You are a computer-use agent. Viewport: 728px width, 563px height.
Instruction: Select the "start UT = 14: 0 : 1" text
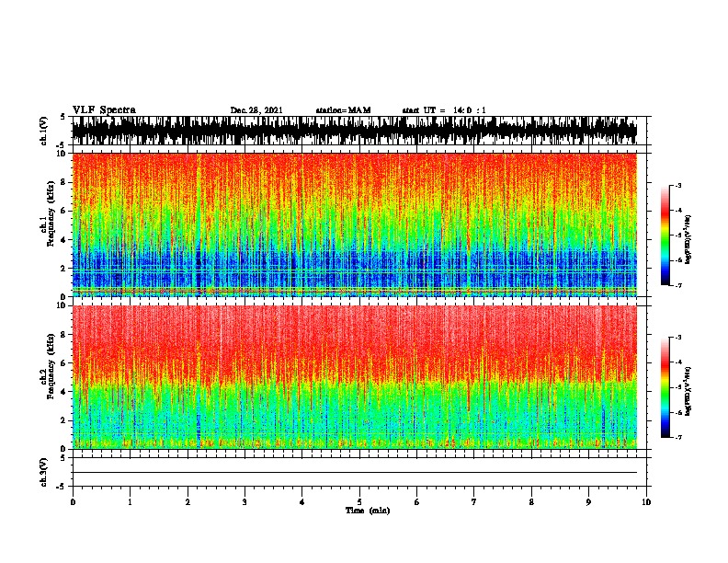(444, 110)
